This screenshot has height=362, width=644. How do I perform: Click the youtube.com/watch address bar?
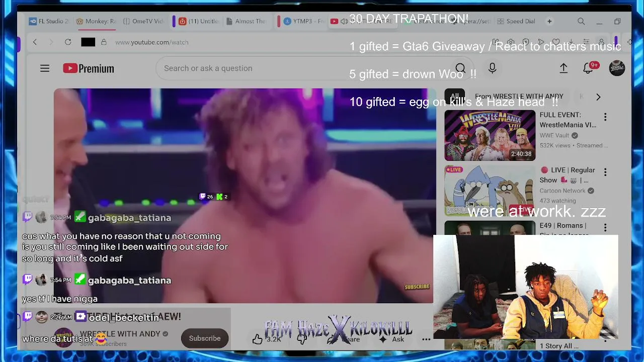click(x=152, y=42)
